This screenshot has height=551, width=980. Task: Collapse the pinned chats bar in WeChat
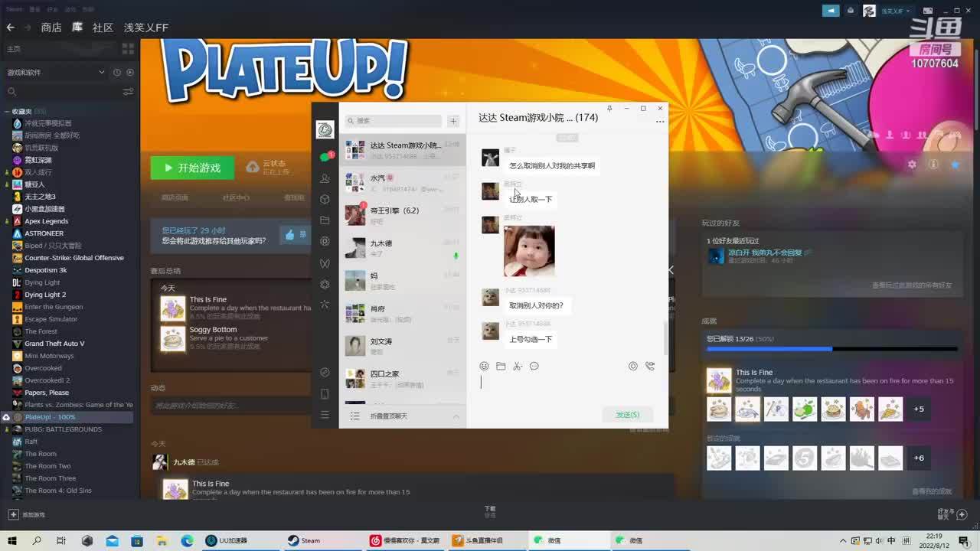pyautogui.click(x=403, y=416)
